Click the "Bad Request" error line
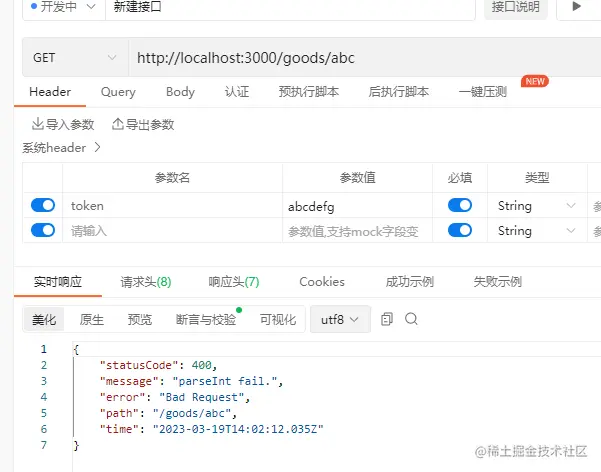Image resolution: width=601 pixels, height=472 pixels. click(175, 397)
